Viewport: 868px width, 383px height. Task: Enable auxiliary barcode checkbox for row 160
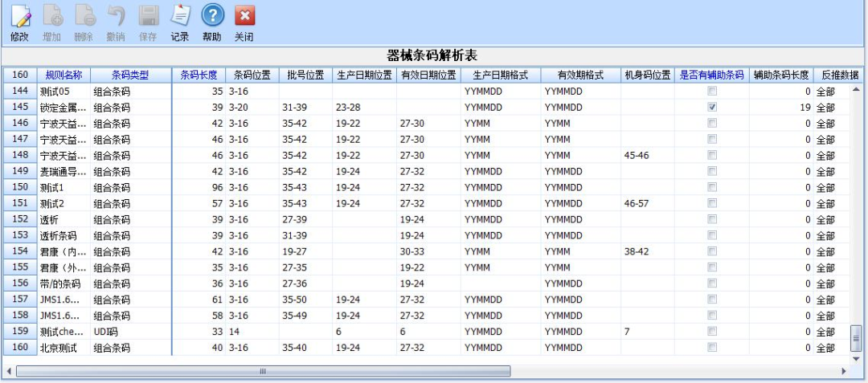pyautogui.click(x=711, y=348)
